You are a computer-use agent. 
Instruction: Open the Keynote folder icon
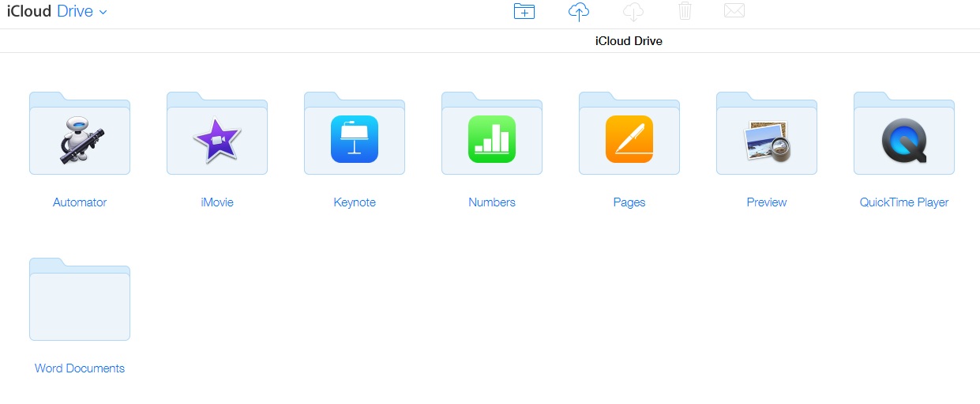[355, 134]
